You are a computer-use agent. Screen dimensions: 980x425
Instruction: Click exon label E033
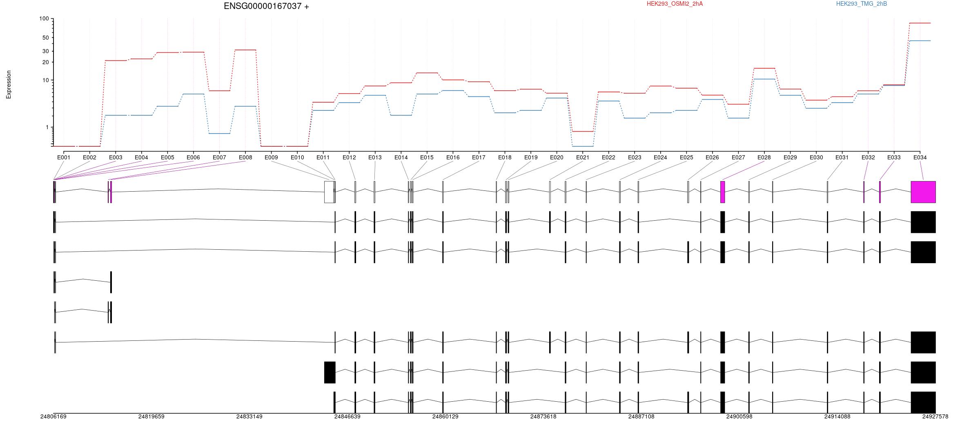click(x=894, y=157)
